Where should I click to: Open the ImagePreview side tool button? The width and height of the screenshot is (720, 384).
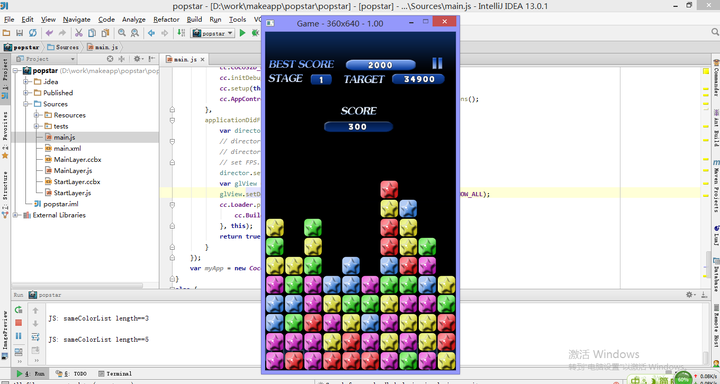[x=5, y=335]
